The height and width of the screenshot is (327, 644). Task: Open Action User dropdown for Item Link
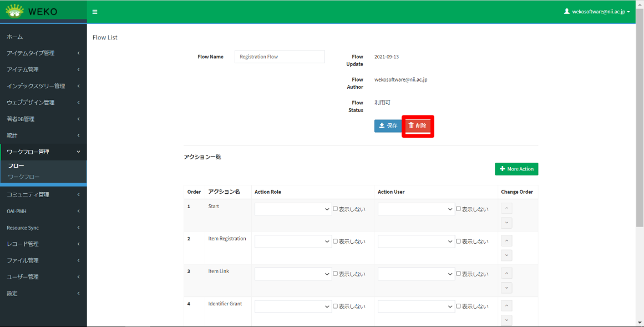coord(416,274)
